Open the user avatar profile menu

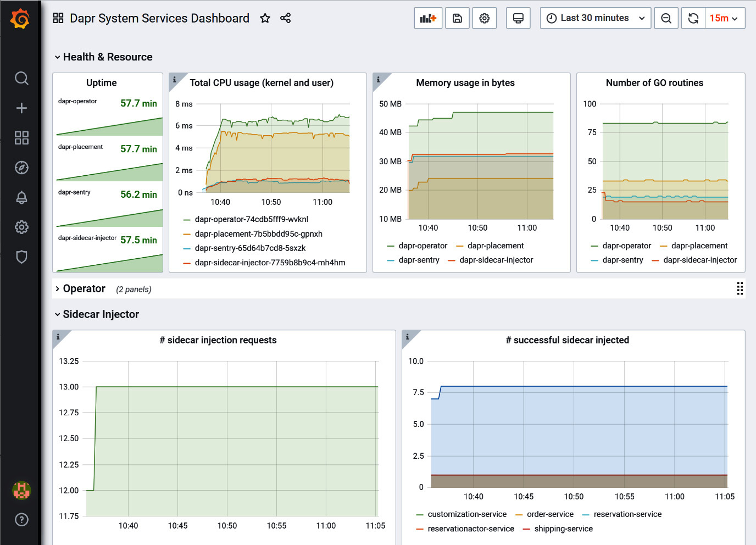(x=21, y=490)
